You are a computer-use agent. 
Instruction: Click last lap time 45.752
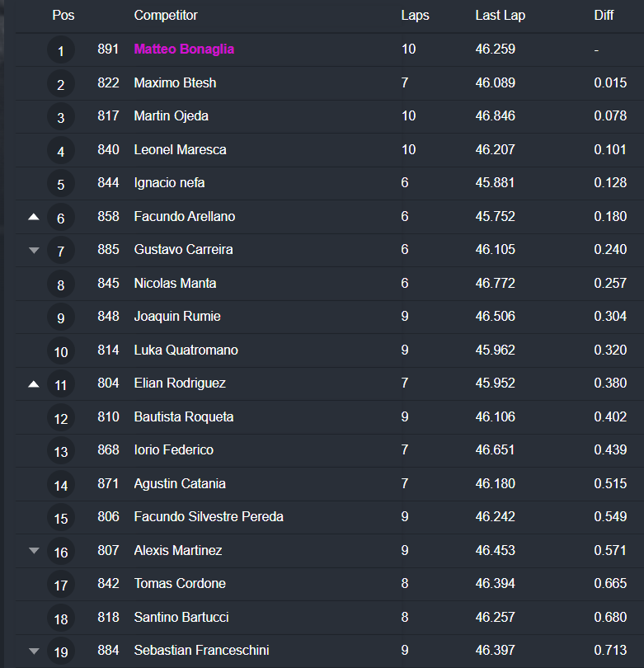coord(495,217)
